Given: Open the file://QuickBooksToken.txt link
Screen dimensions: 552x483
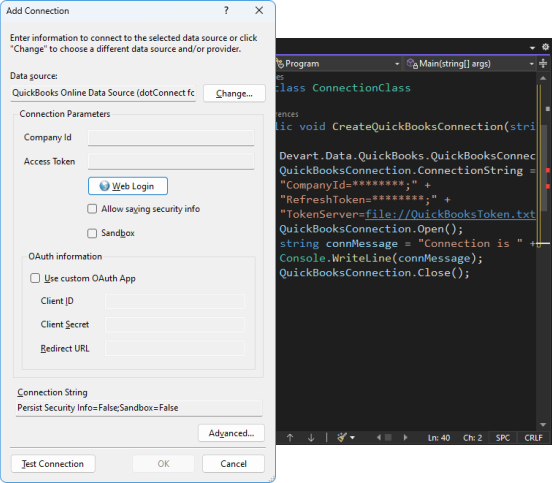Looking at the screenshot, I should coord(450,214).
